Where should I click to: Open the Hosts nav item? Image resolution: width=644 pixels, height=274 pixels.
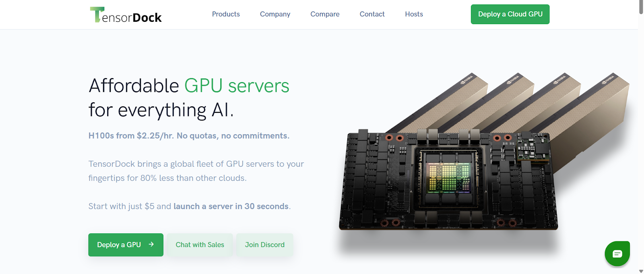coord(414,14)
